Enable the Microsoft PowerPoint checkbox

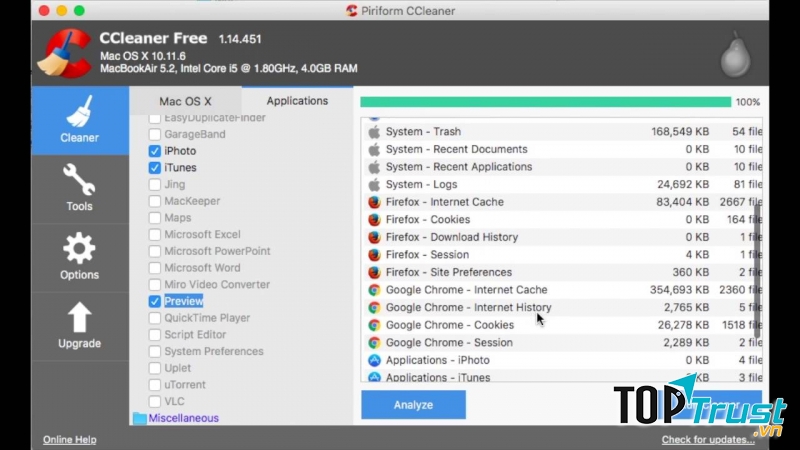(155, 252)
